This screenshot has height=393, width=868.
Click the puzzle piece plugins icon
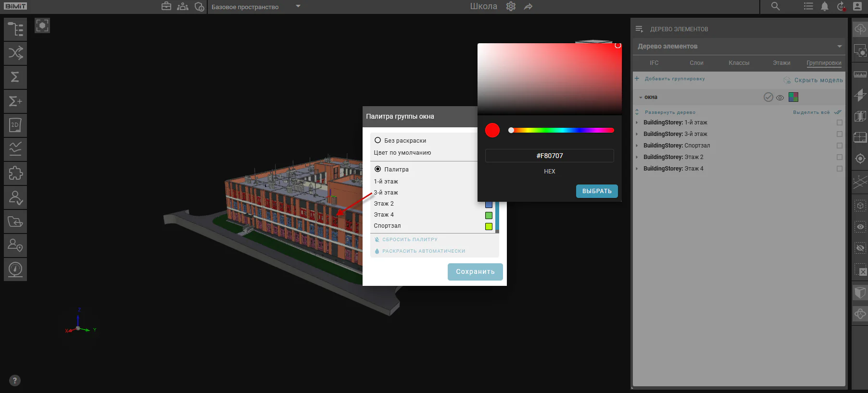(x=15, y=173)
